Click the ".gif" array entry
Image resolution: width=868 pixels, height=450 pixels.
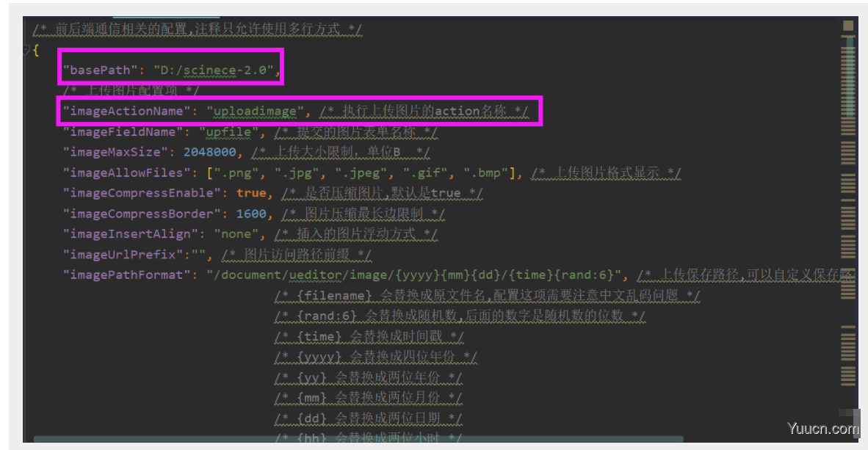[424, 173]
